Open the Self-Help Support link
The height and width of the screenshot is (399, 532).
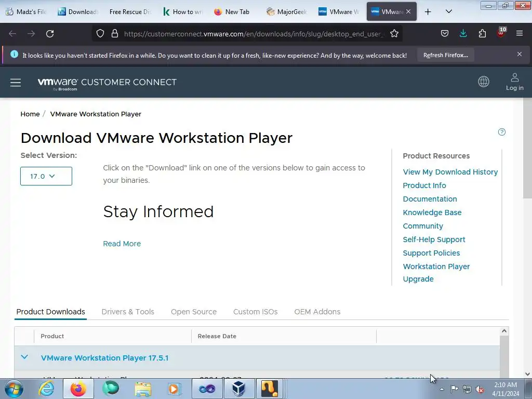coord(434,240)
